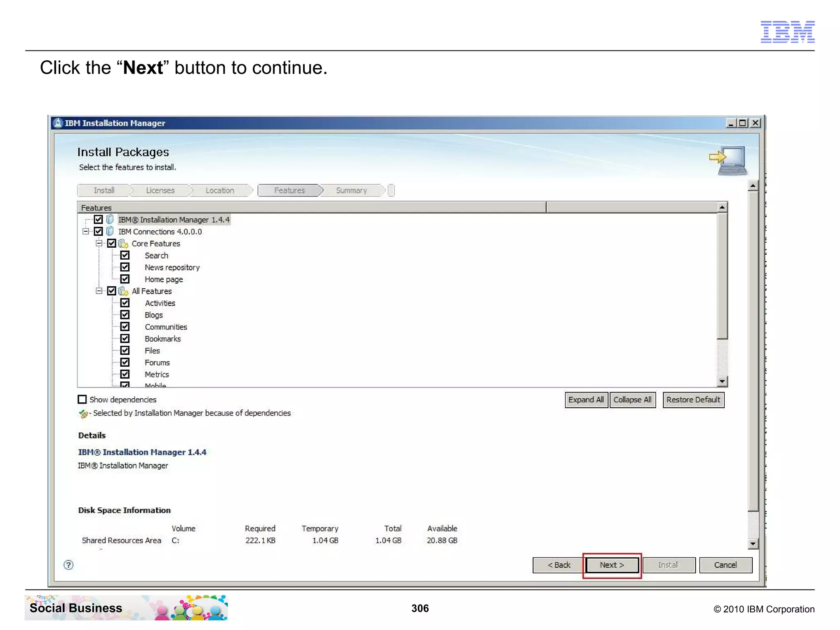Go to the Licenses wizard step

pyautogui.click(x=160, y=190)
